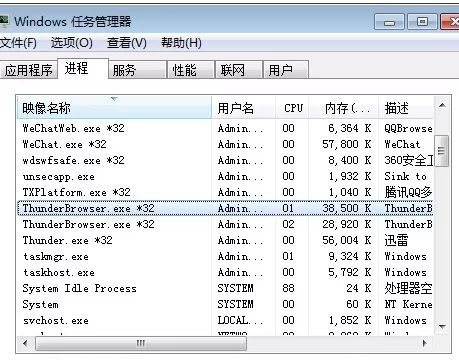The image size is (459, 360).
Task: Click the horizontal scrollbar right arrow
Action: click(425, 343)
